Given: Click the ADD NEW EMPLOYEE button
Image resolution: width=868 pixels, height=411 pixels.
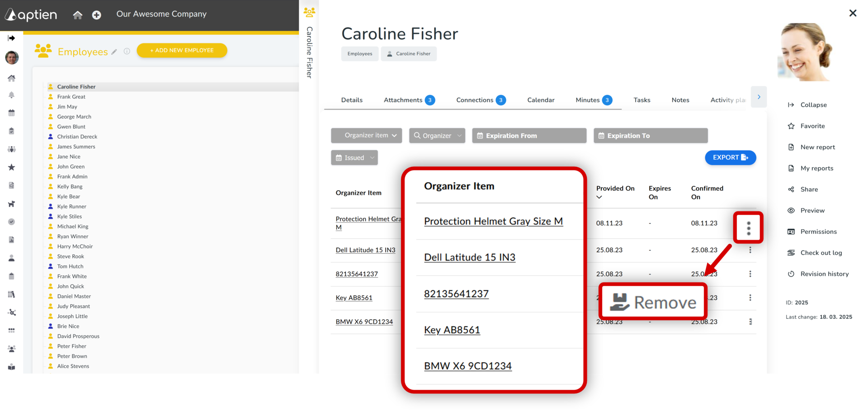Looking at the screenshot, I should [182, 50].
